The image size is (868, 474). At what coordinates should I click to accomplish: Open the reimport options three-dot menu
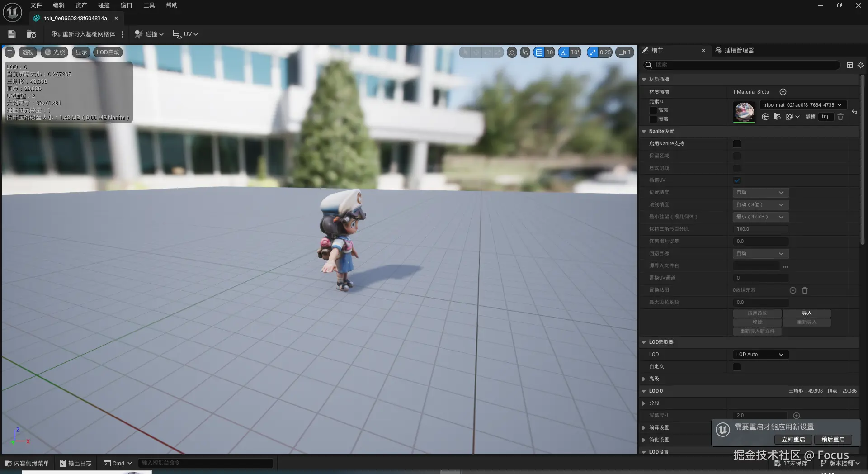[123, 34]
